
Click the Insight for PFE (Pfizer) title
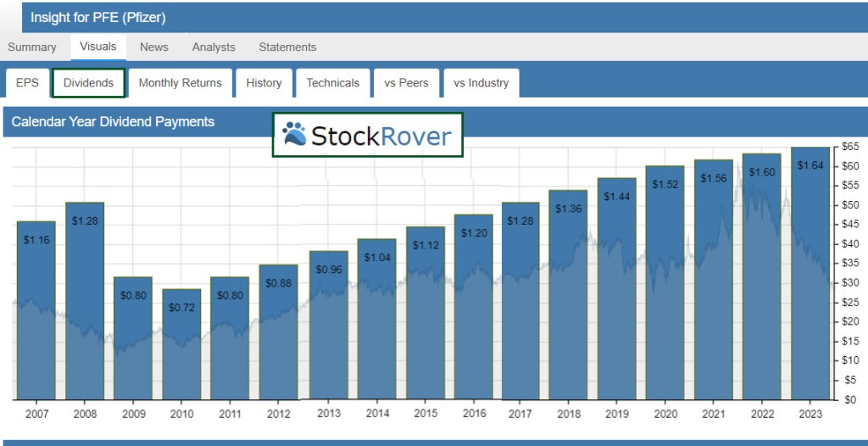click(x=98, y=17)
